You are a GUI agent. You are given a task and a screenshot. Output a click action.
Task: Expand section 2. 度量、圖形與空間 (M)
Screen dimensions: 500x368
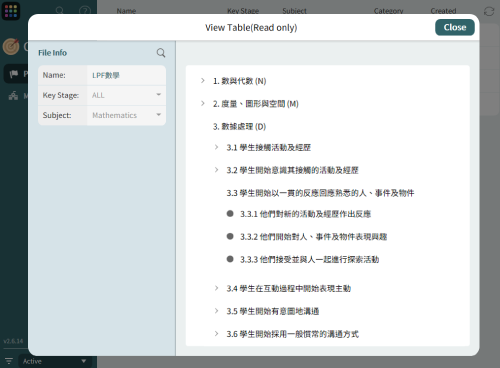[203, 104]
